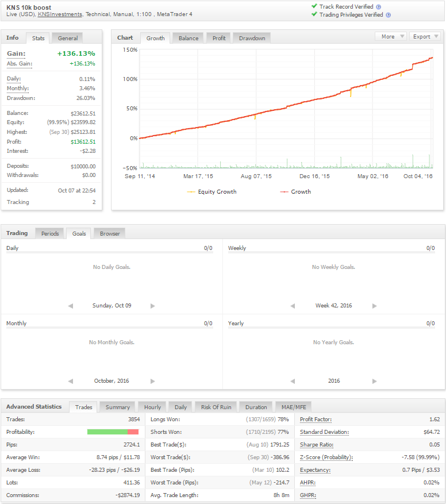Click help icon beside Track Record Verified
Viewport: 446px width, 504px height.
[379, 7]
